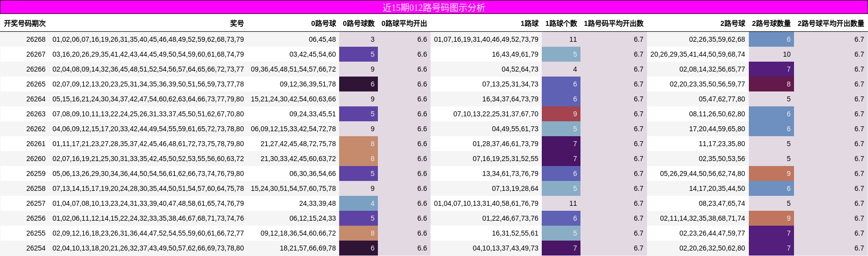868x256 pixels.
Task: Click the 0路 cell '24,33,39,48'
Action: pyautogui.click(x=317, y=203)
